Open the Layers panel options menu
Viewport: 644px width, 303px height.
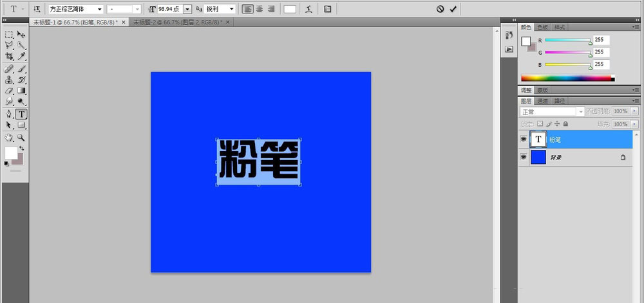(636, 100)
